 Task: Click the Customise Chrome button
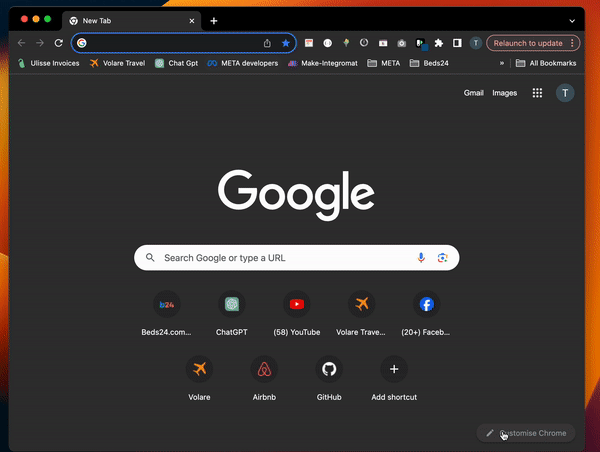click(x=526, y=433)
